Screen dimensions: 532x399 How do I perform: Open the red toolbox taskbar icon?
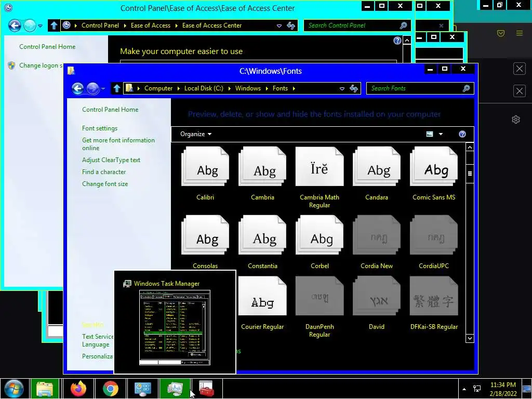pos(206,389)
